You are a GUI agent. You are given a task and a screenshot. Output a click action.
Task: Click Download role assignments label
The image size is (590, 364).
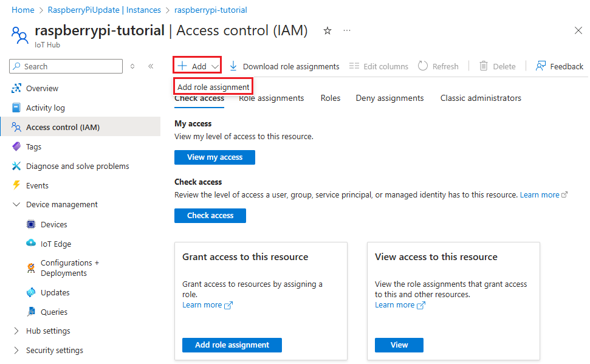point(291,67)
